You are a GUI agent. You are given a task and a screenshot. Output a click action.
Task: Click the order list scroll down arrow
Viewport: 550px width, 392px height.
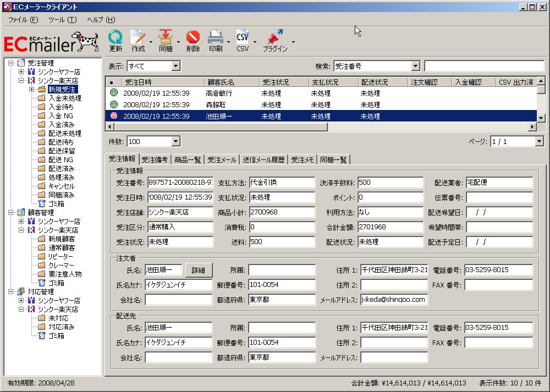pyautogui.click(x=541, y=118)
